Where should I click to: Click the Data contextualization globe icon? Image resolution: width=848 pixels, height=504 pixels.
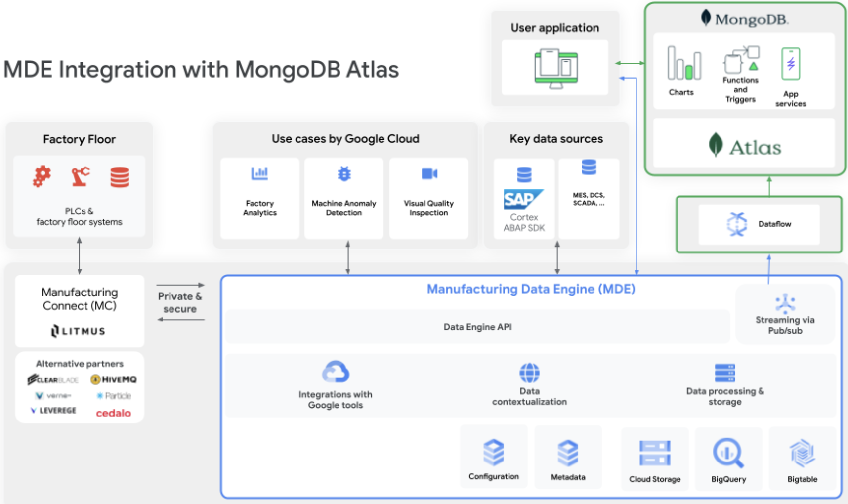[x=529, y=372]
